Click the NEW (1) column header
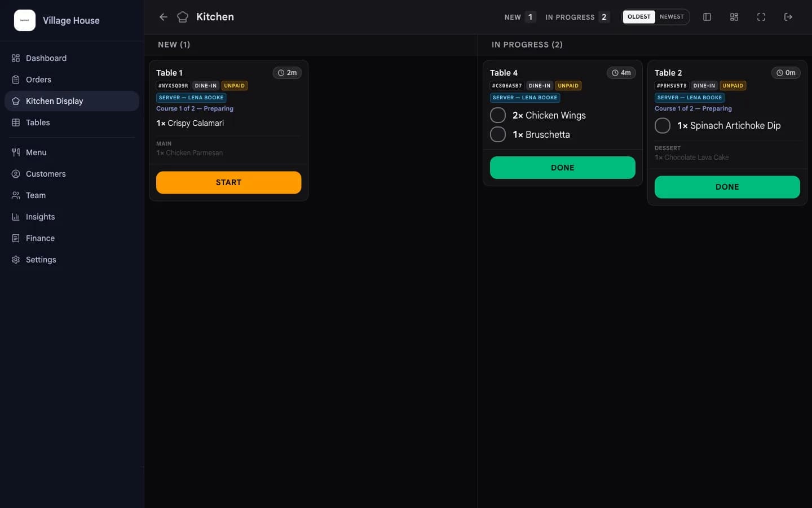This screenshot has height=508, width=812. (174, 45)
